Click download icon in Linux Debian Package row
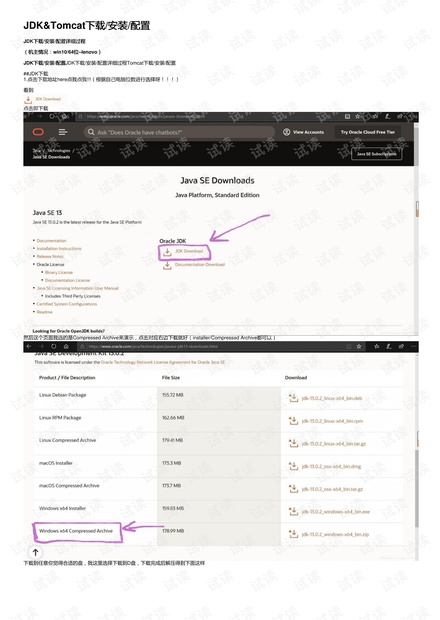Viewport: 440px width, 620px height. (293, 398)
